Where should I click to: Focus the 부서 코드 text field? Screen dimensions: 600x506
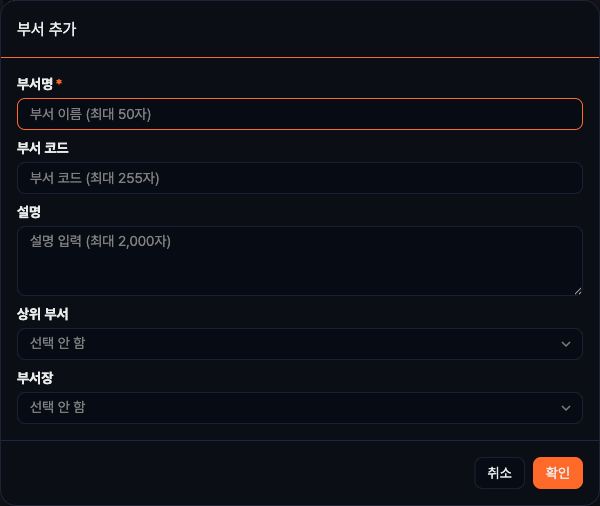point(300,178)
